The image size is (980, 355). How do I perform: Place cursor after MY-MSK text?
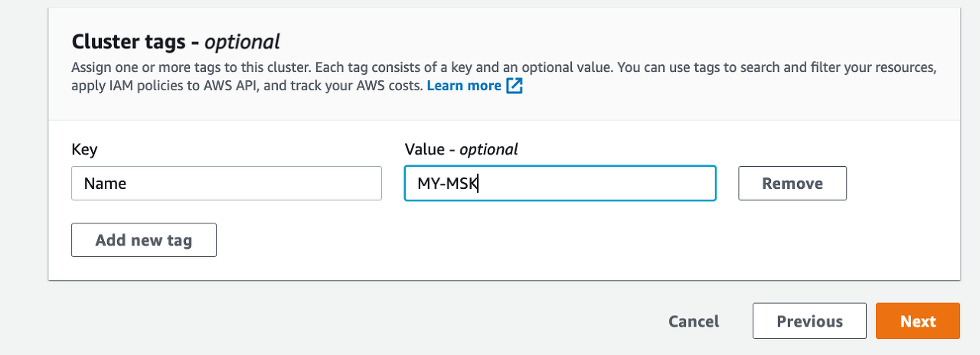click(479, 184)
